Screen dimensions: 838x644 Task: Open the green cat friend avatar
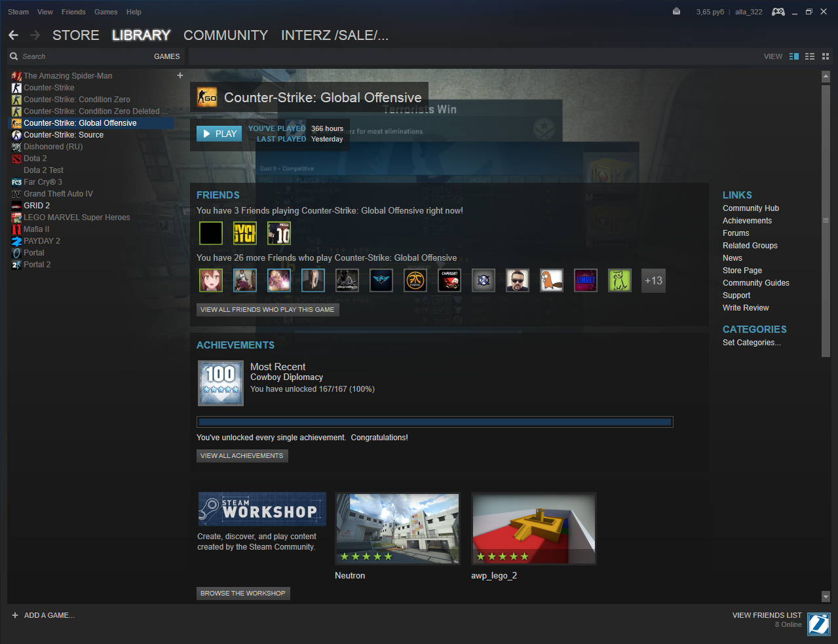click(620, 280)
